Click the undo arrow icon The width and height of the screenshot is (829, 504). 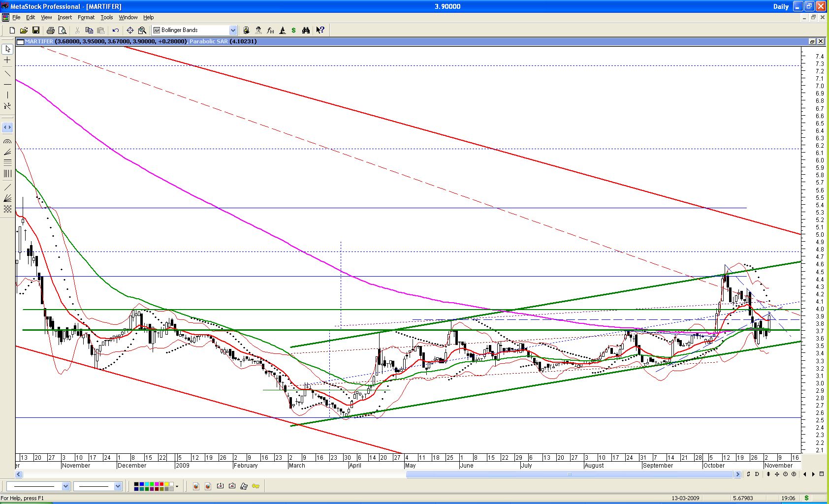pos(116,30)
